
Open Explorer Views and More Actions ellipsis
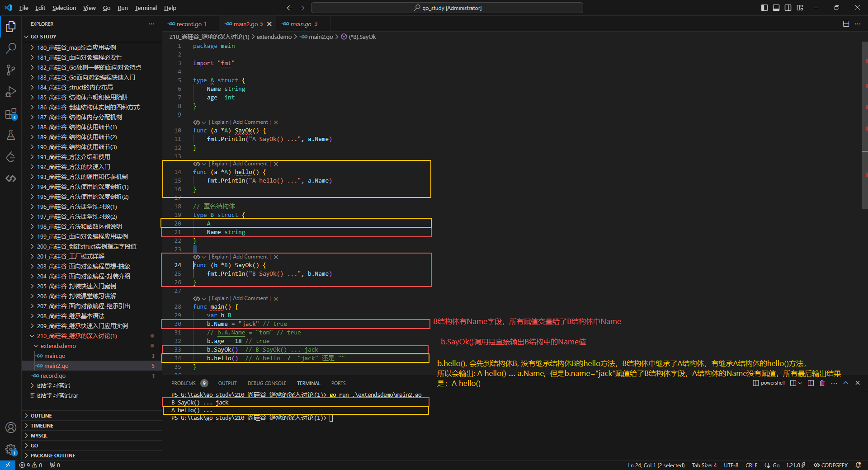[x=151, y=24]
